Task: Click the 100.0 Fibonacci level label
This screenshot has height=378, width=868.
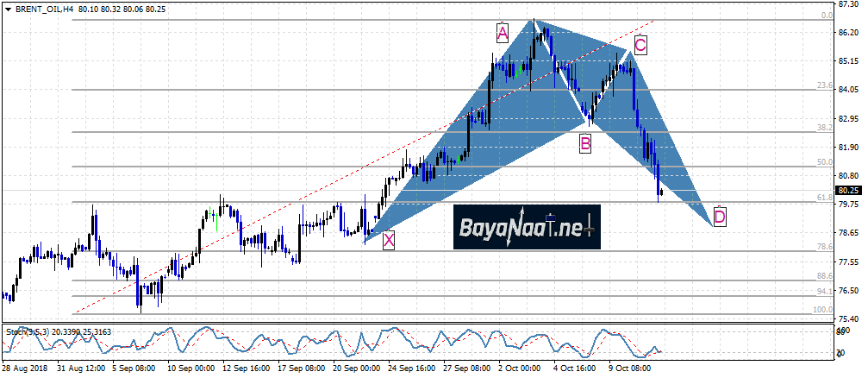Action: (821, 309)
